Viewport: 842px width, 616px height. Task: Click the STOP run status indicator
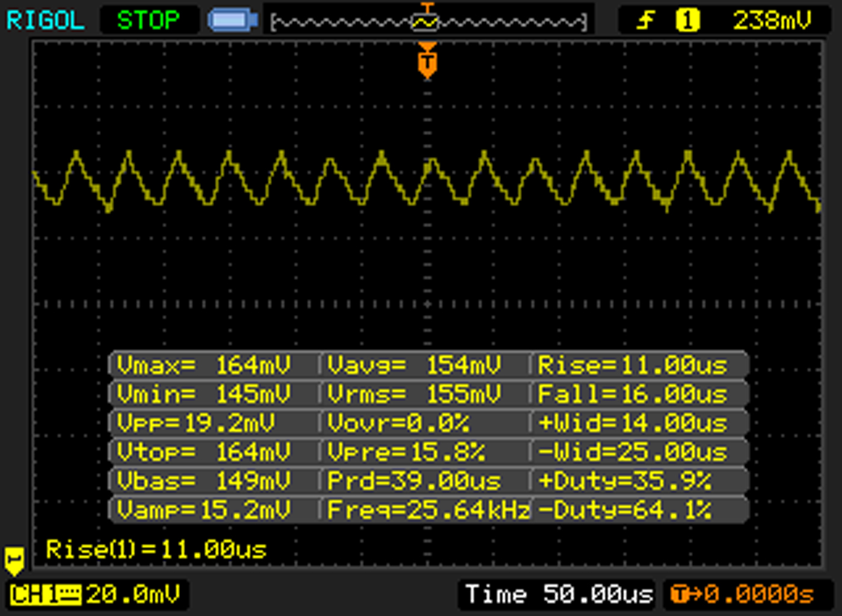tap(149, 20)
